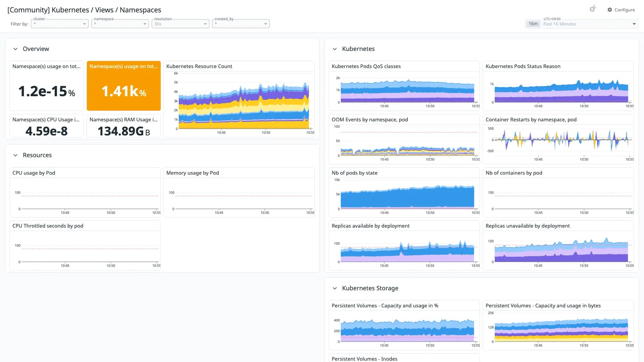Click the Nb of pods by state title

click(x=355, y=173)
